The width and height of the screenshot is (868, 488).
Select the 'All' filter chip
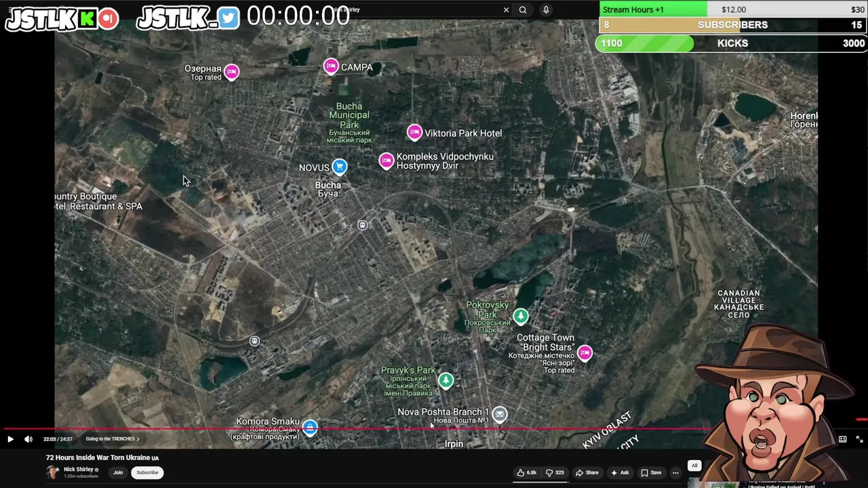click(694, 466)
